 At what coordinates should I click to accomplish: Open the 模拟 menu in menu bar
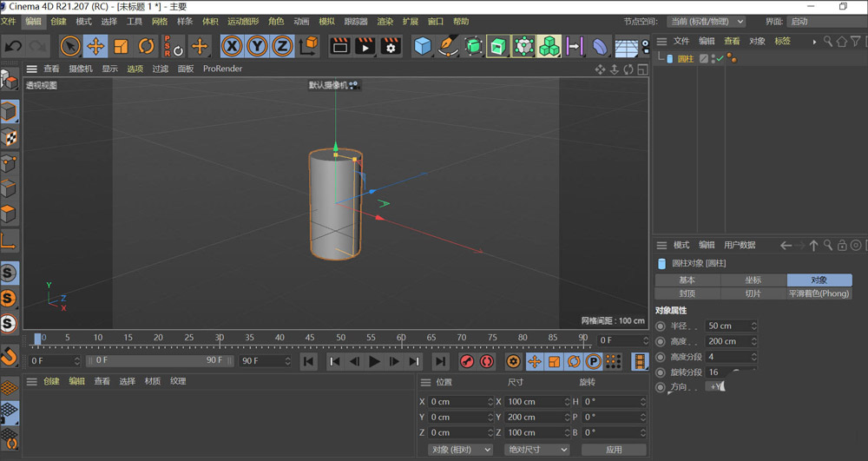point(326,21)
